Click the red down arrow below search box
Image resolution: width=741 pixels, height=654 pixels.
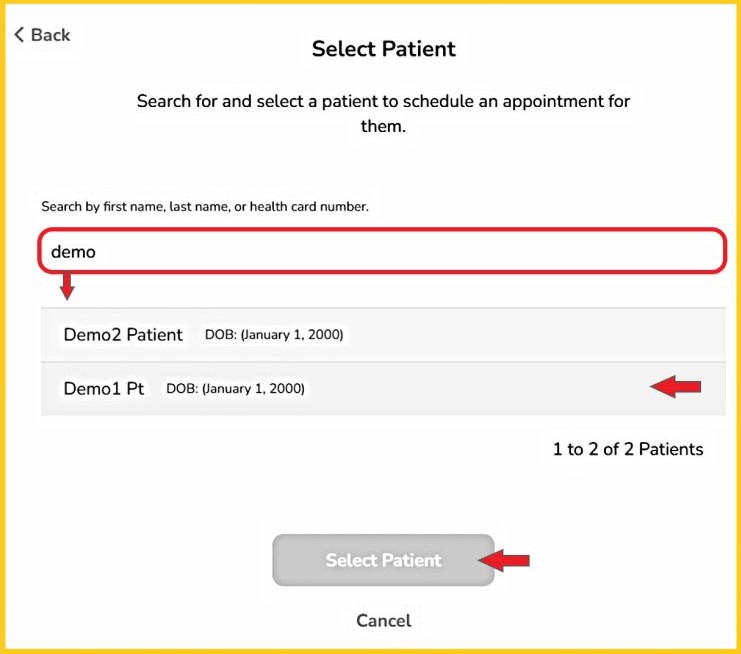click(67, 287)
